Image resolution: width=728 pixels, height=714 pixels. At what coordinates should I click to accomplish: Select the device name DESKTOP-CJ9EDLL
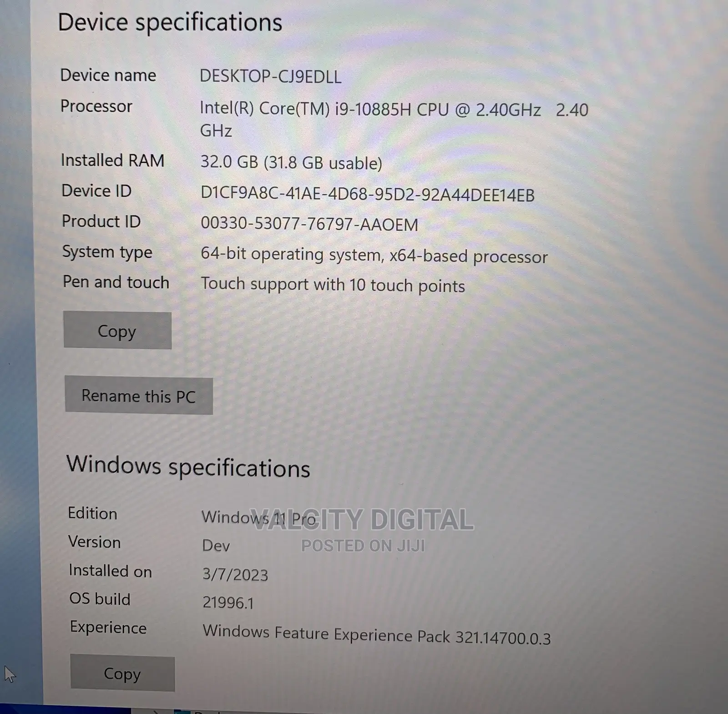click(271, 76)
